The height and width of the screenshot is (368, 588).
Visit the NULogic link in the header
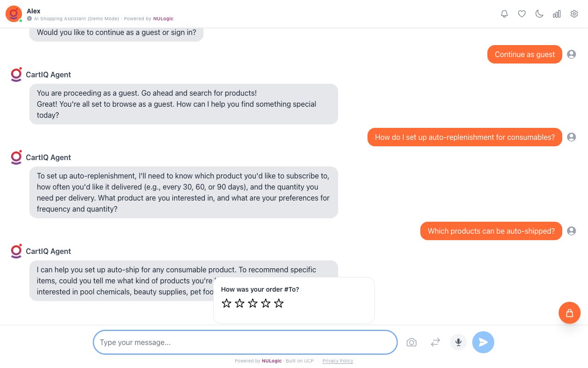tap(163, 19)
